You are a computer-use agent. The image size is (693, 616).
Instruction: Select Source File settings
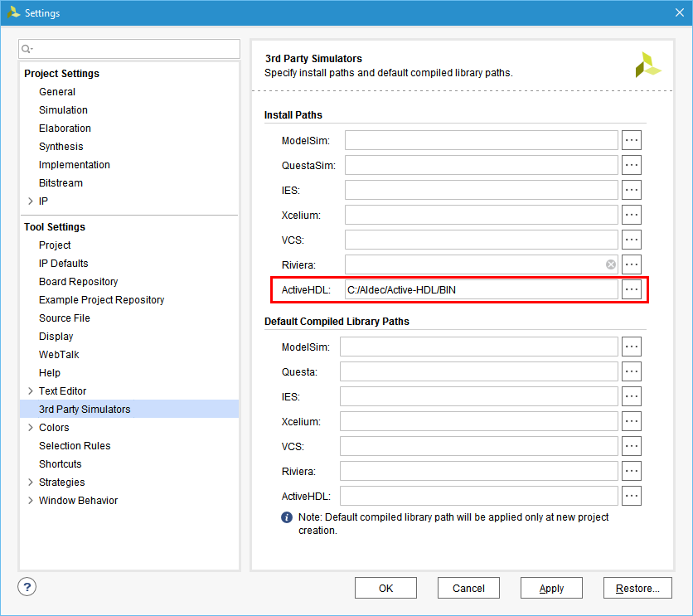(x=65, y=318)
